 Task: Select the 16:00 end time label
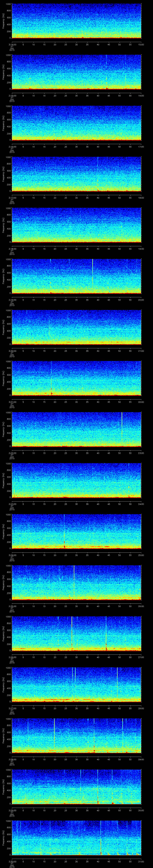pyautogui.click(x=141, y=96)
